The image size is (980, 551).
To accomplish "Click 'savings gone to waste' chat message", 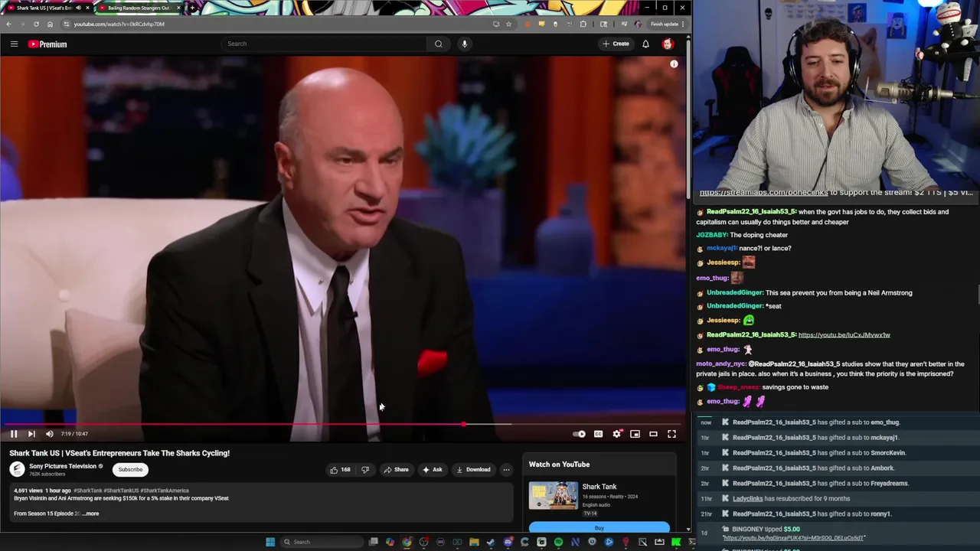I will click(795, 387).
